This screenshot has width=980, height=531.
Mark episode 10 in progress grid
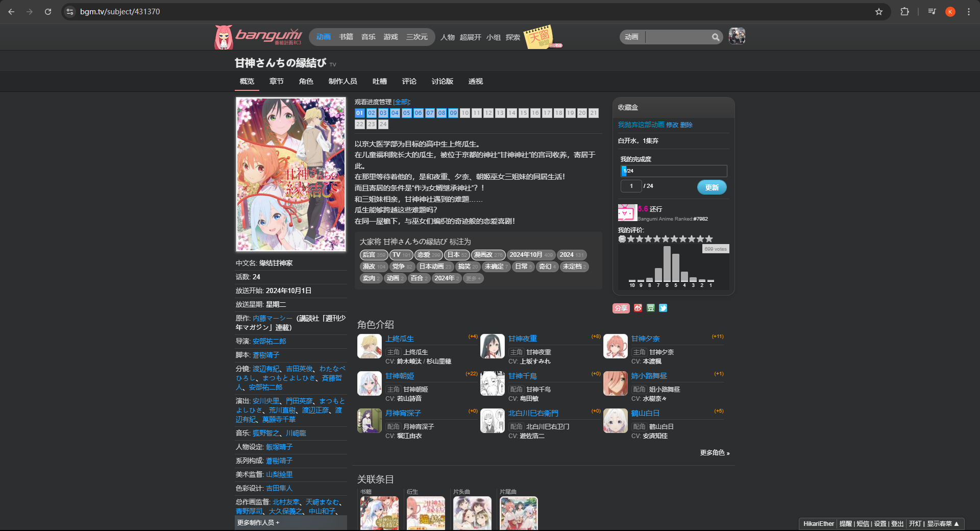[x=465, y=113]
